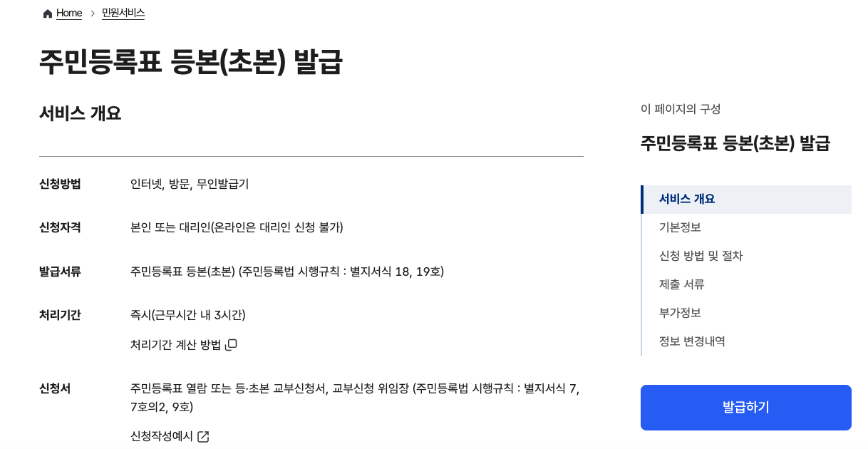
Task: Click the 신청자격 label in the overview table
Action: click(x=59, y=227)
